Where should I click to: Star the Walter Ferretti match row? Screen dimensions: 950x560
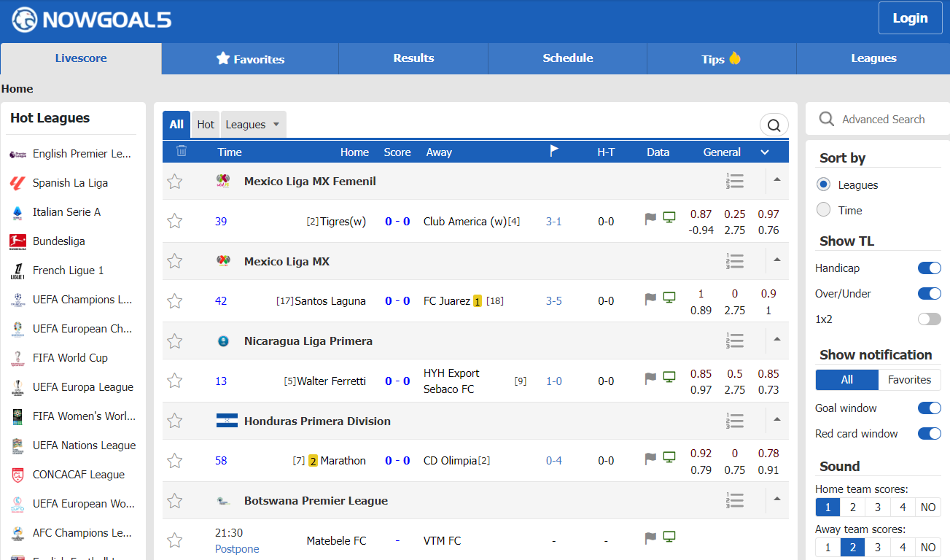(174, 381)
